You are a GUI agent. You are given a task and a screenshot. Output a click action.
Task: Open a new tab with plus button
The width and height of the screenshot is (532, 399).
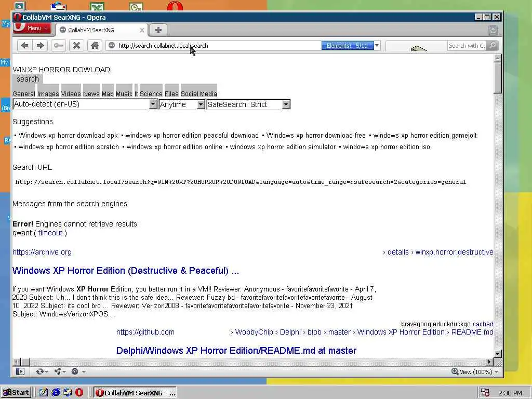coord(158,30)
